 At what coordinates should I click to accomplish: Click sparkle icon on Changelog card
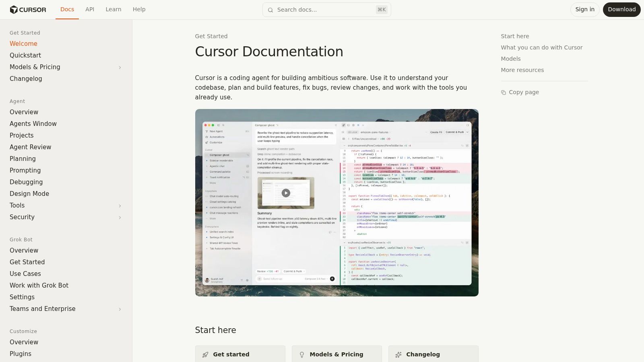pyautogui.click(x=398, y=355)
